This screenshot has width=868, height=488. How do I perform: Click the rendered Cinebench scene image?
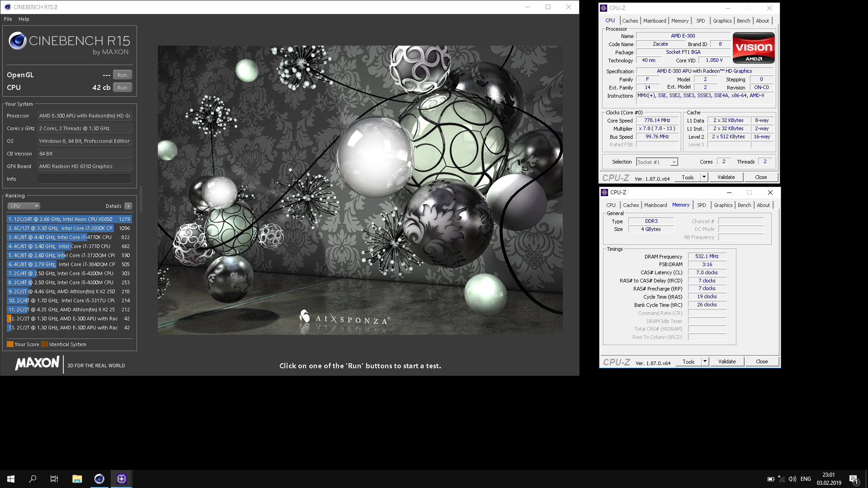click(360, 190)
